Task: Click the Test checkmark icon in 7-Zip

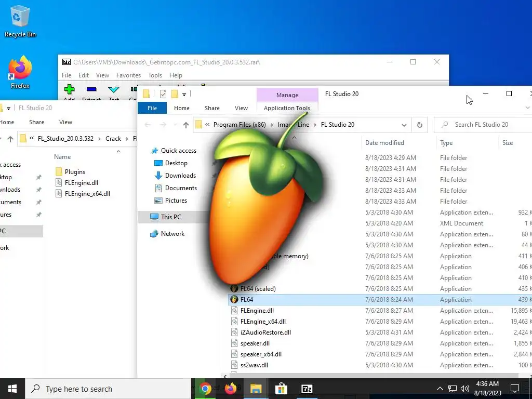Action: click(x=114, y=89)
